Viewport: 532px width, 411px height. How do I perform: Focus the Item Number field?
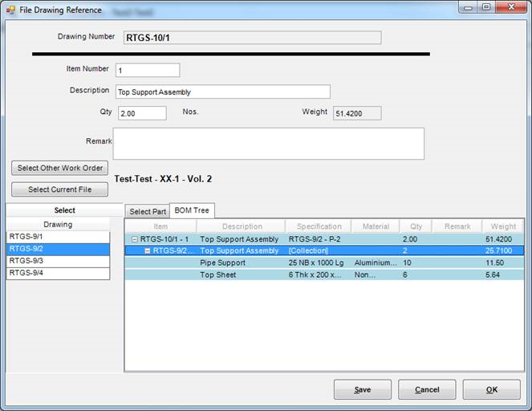click(x=148, y=71)
